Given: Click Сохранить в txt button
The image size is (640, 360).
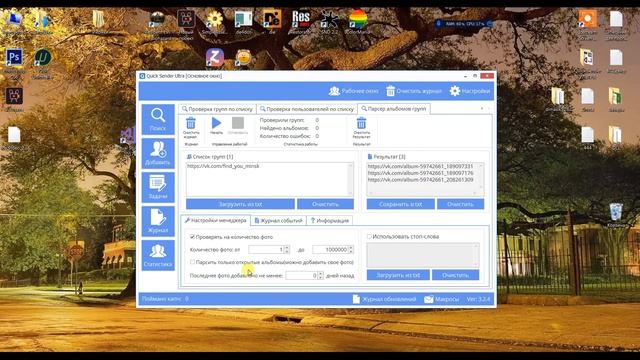Looking at the screenshot, I should (400, 204).
